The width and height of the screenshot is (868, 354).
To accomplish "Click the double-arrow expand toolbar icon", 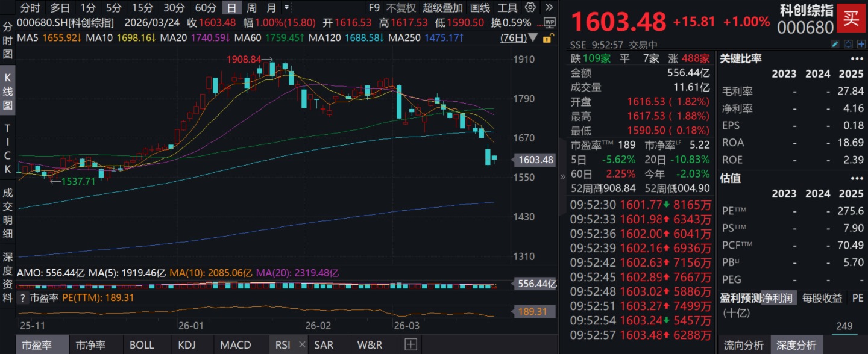I will (x=549, y=8).
